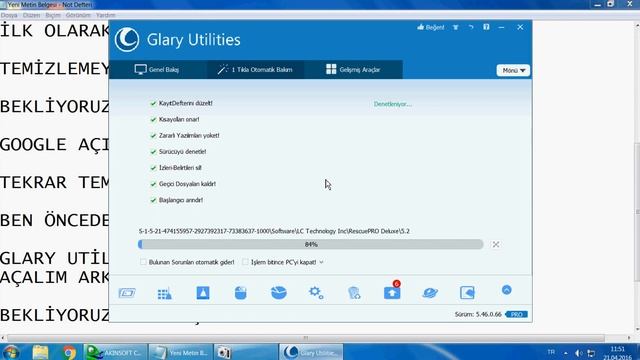Click the Sürüm: 5.46.0.66 version text

tap(478, 314)
